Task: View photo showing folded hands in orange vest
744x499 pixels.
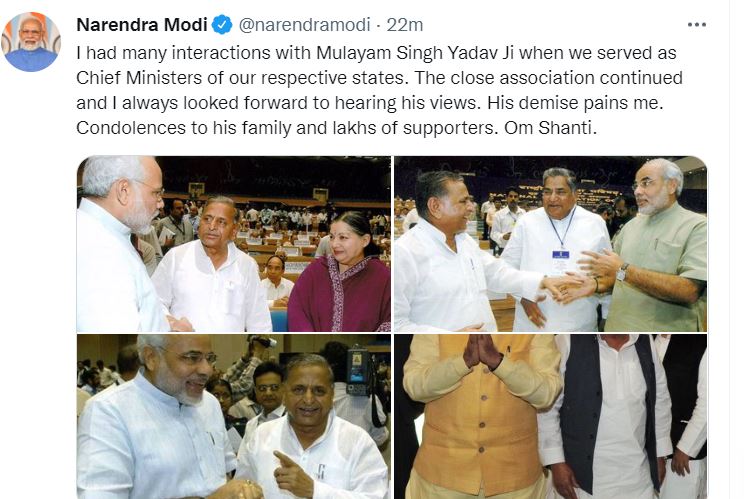Action: [x=550, y=416]
